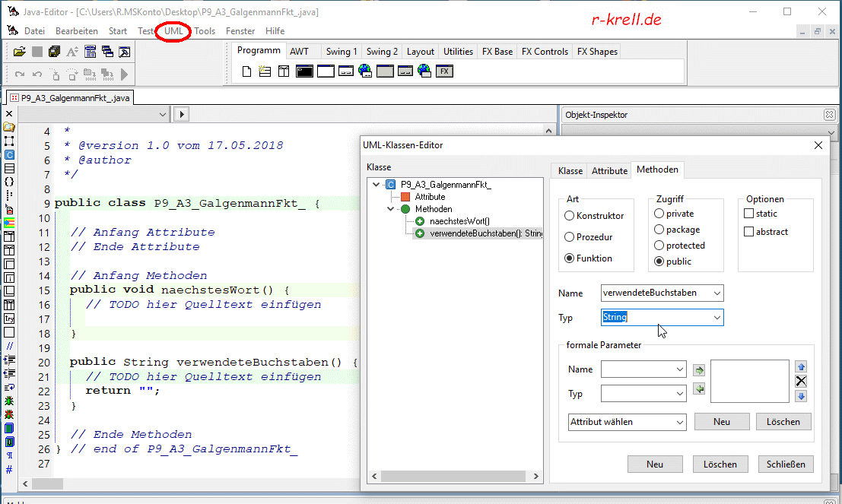The height and width of the screenshot is (504, 842).
Task: Click the X icon to remove parameter
Action: pyautogui.click(x=800, y=381)
